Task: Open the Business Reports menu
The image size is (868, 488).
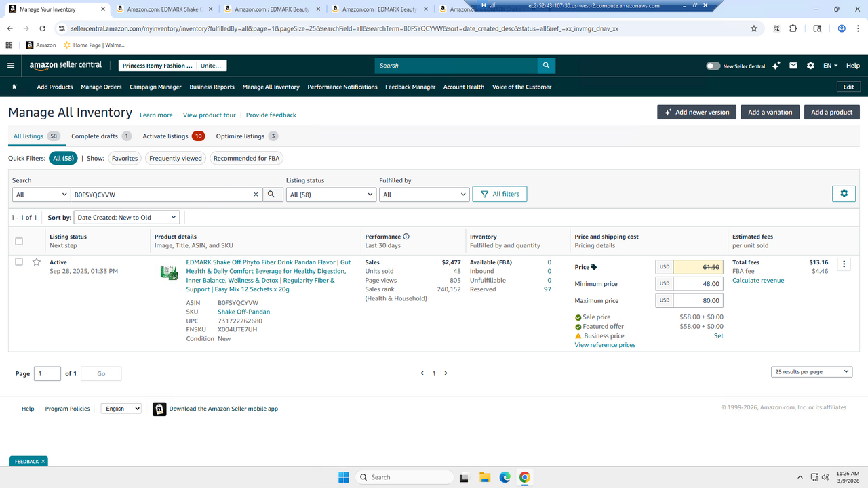Action: [x=212, y=87]
